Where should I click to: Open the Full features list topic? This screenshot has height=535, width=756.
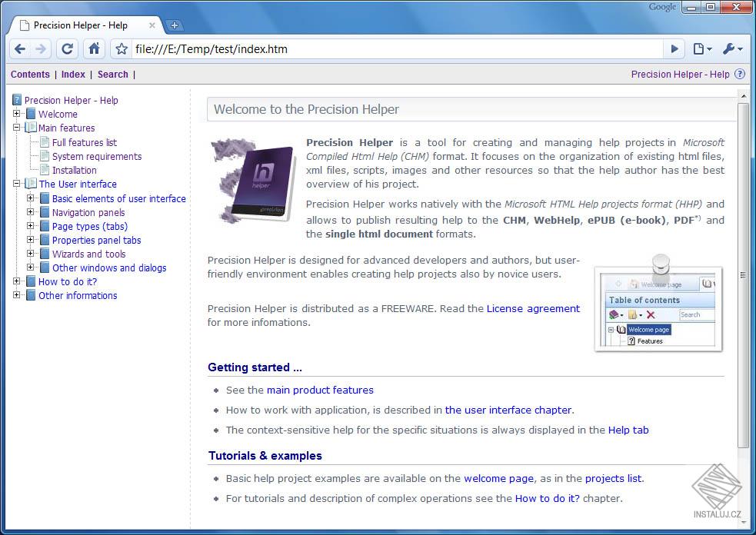pyautogui.click(x=85, y=142)
